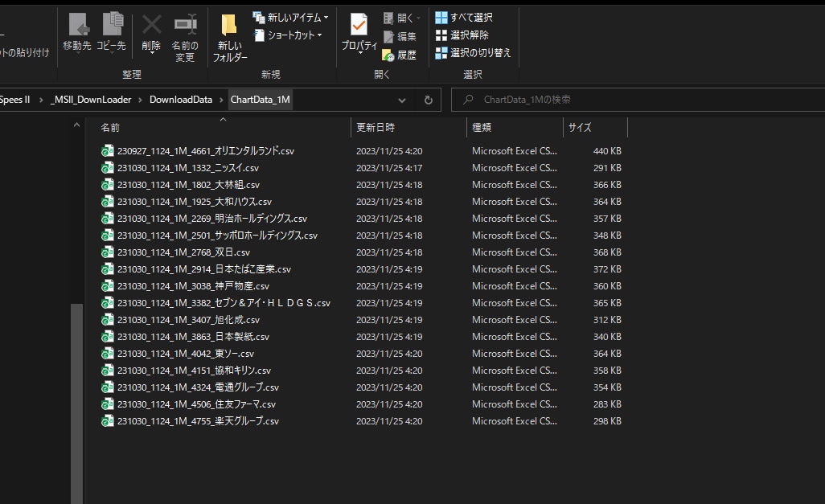Select file 1802_大林組.csv
825x504 pixels.
188,185
